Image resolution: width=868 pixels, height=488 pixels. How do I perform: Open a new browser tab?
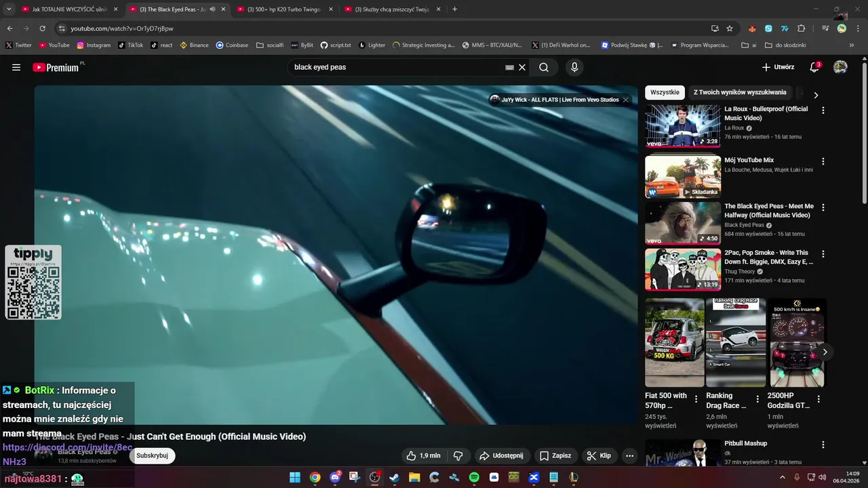point(454,9)
